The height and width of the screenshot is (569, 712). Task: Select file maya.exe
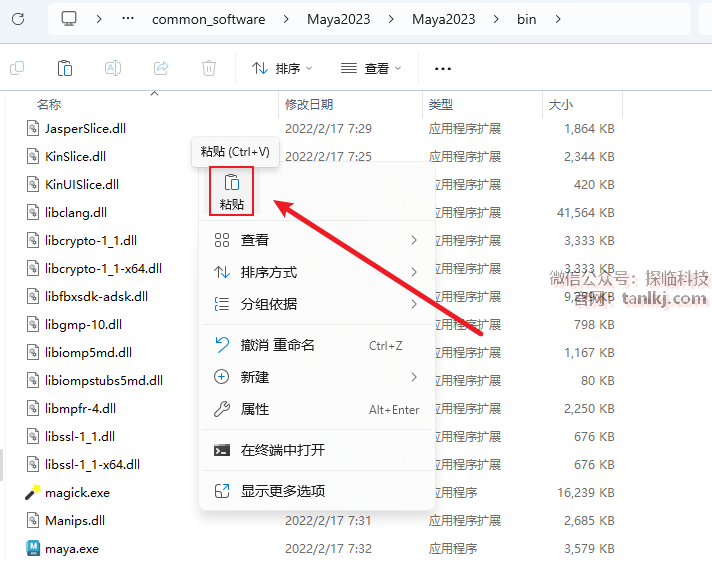pos(72,549)
